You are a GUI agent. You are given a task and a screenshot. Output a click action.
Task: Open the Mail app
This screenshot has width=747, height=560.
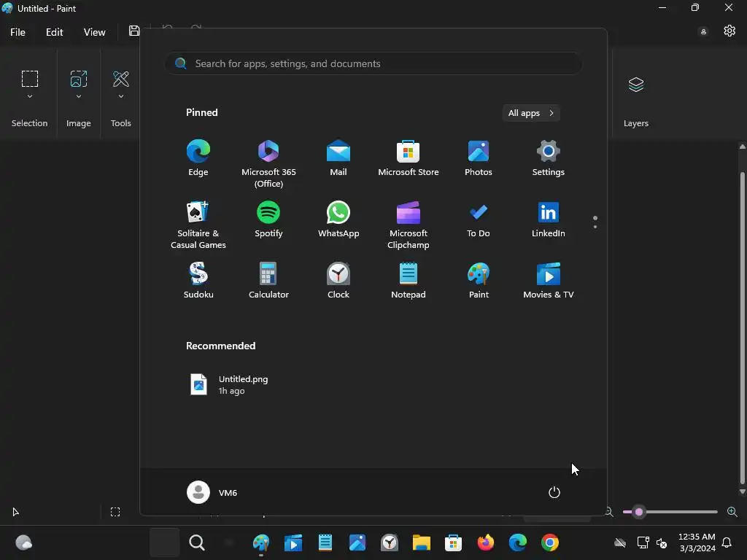click(x=338, y=158)
